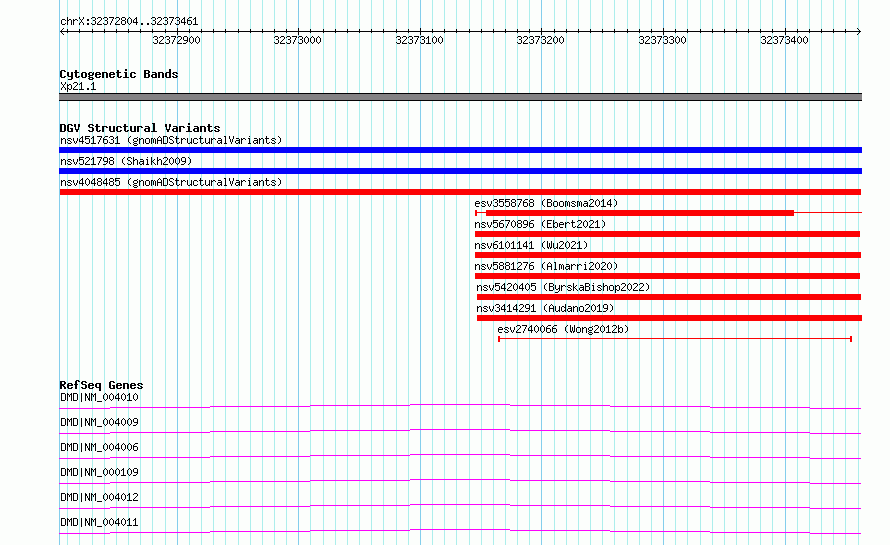The height and width of the screenshot is (545, 890).
Task: Click the DGV Structural Variants heading
Action: 140,128
